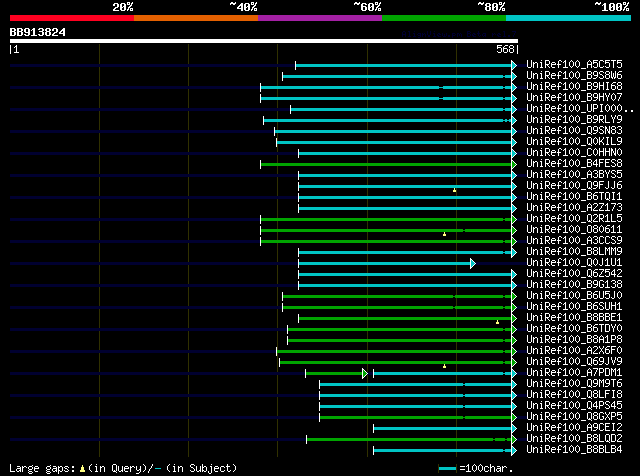Click label UniRef100_Q9SN83
The image size is (640, 476).
coord(574,131)
